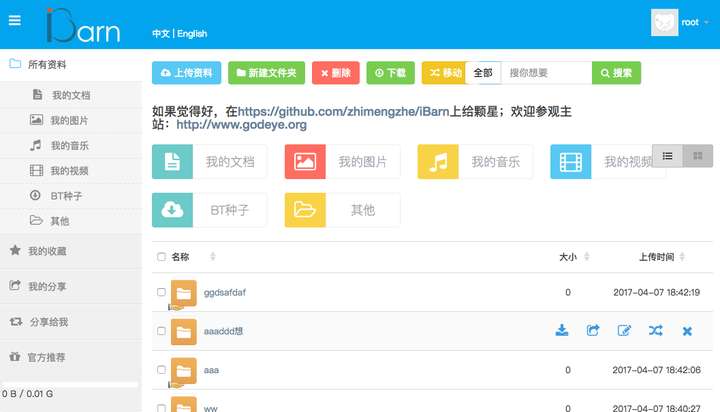This screenshot has width=720, height=412.
Task: Open folder name ww
Action: pos(210,408)
